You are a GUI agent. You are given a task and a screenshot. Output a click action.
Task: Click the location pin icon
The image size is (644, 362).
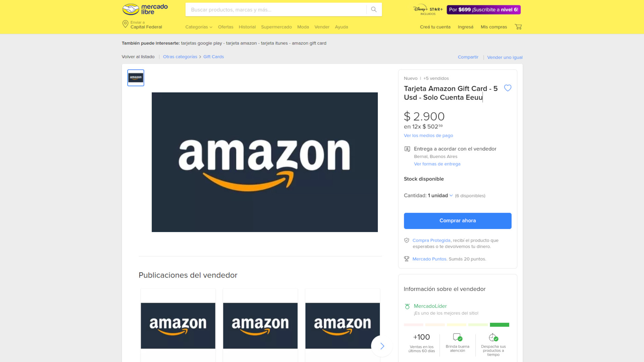pos(125,24)
